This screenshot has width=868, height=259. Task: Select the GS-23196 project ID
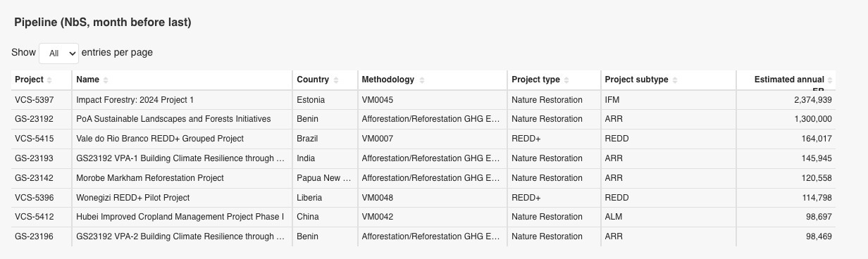coord(34,236)
